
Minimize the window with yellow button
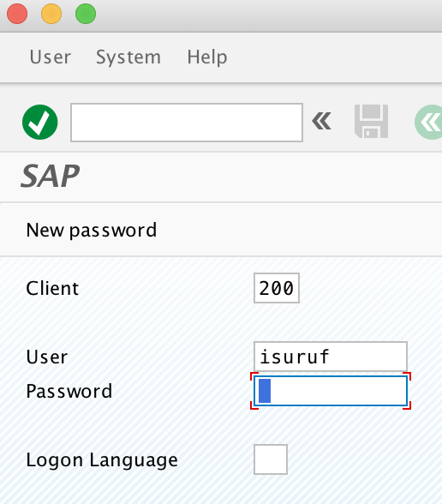51,14
